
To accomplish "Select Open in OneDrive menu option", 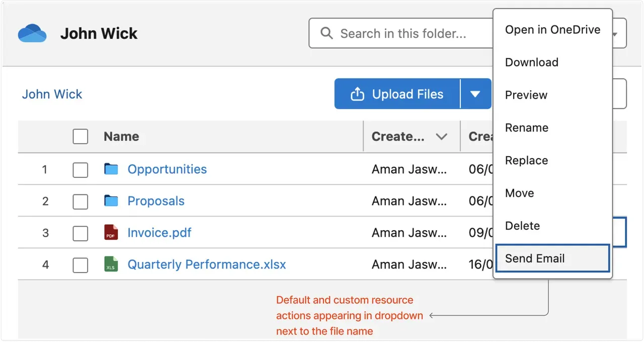I will (x=552, y=30).
